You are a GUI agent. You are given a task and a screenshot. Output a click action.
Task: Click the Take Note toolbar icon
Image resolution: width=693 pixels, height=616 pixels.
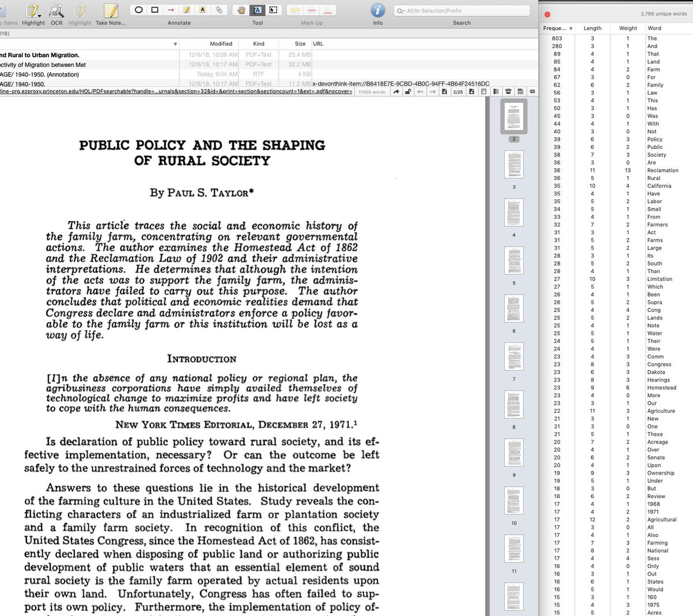(x=111, y=10)
